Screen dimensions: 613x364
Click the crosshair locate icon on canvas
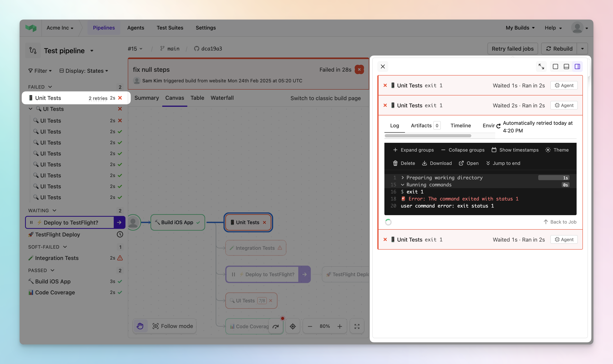pos(293,326)
